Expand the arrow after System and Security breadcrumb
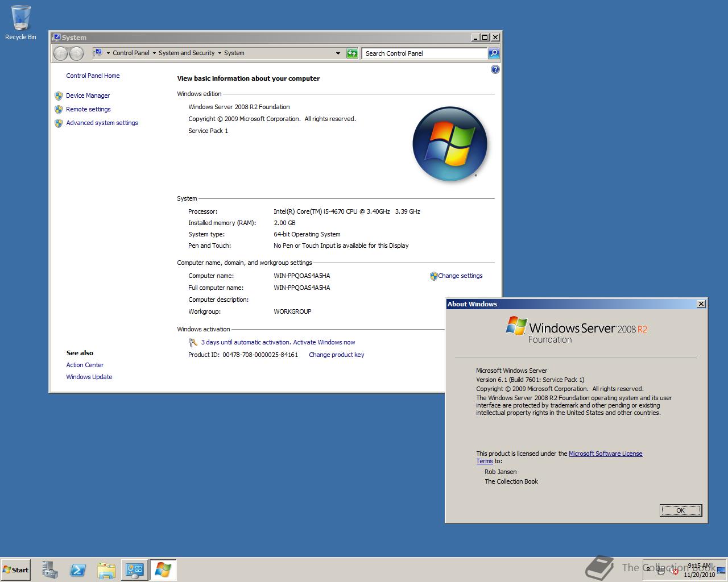 click(220, 53)
